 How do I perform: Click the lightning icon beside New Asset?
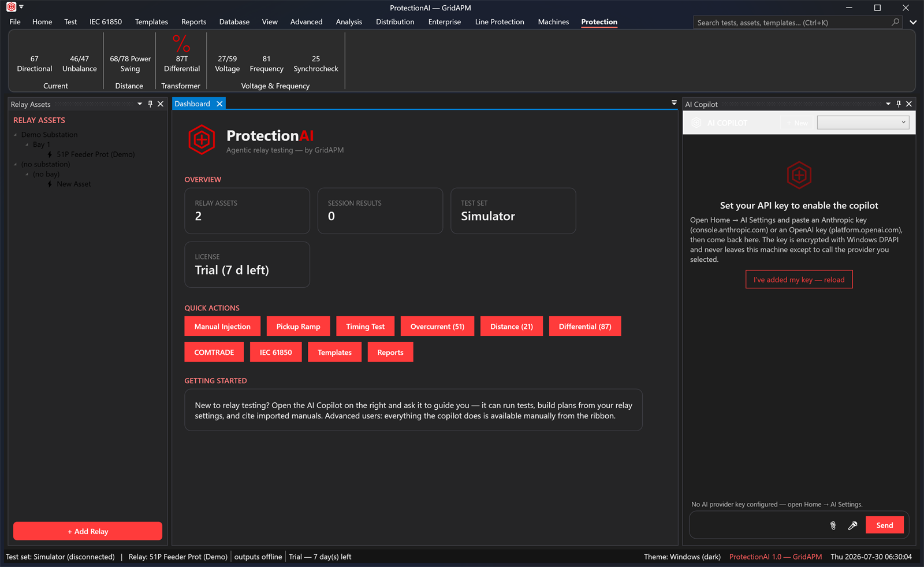click(50, 184)
